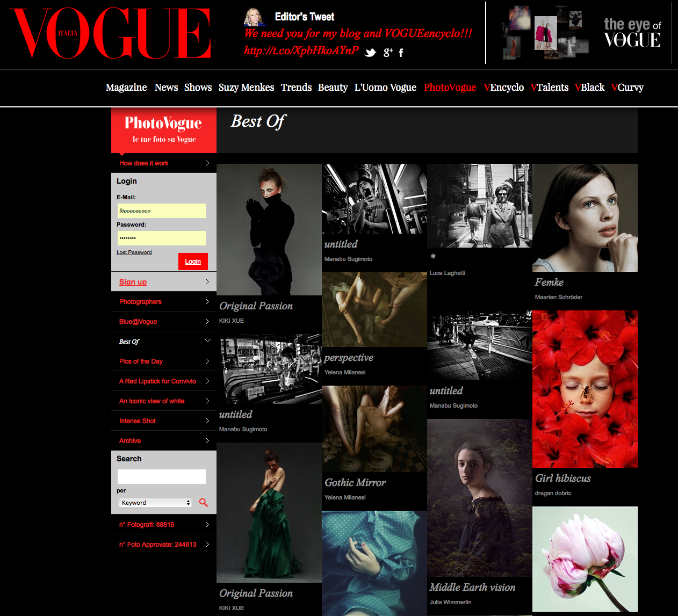The width and height of the screenshot is (678, 616).
Task: Select the PhotoVogue nav item
Action: click(x=450, y=88)
